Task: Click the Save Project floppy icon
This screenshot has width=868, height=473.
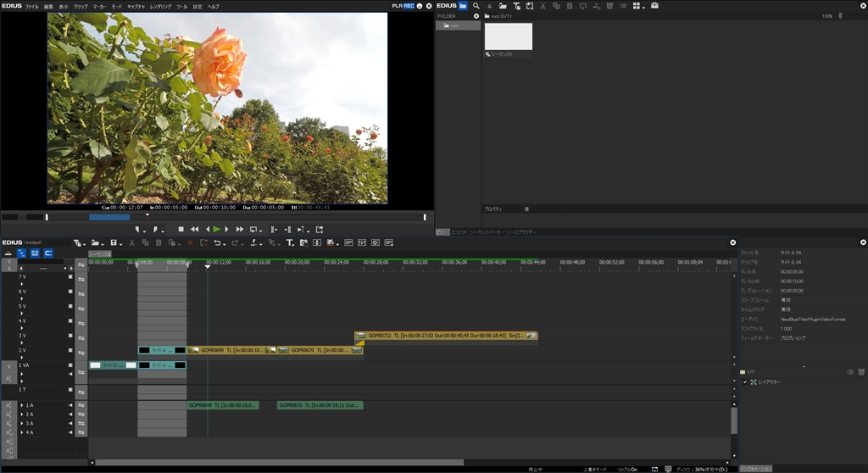Action: [x=114, y=243]
